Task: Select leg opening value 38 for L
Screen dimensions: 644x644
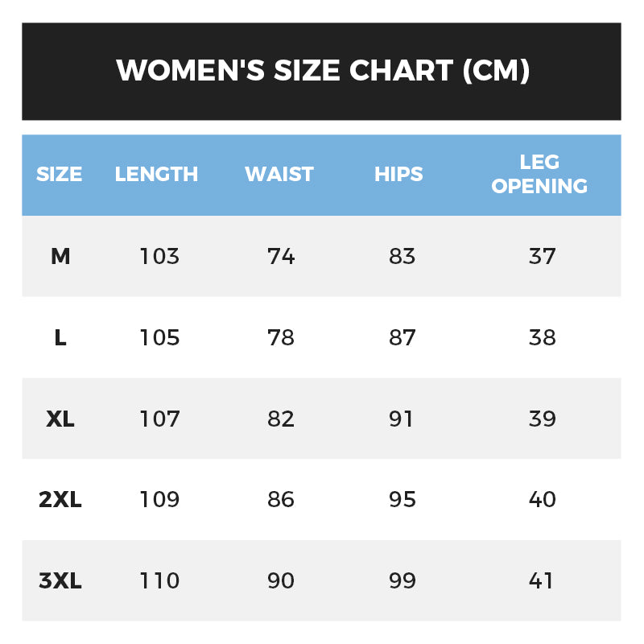Action: click(x=543, y=338)
